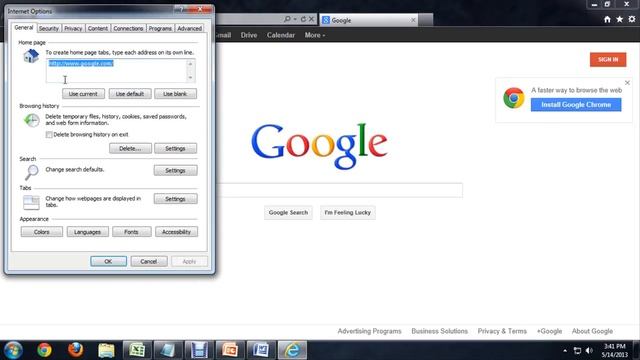
Task: Open Colors appearance options
Action: pyautogui.click(x=42, y=232)
